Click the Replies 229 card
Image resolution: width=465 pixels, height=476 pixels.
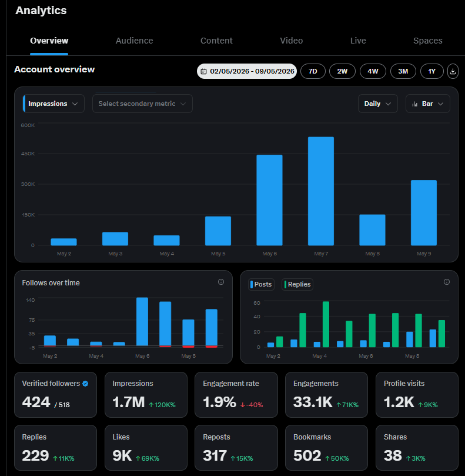tap(55, 448)
